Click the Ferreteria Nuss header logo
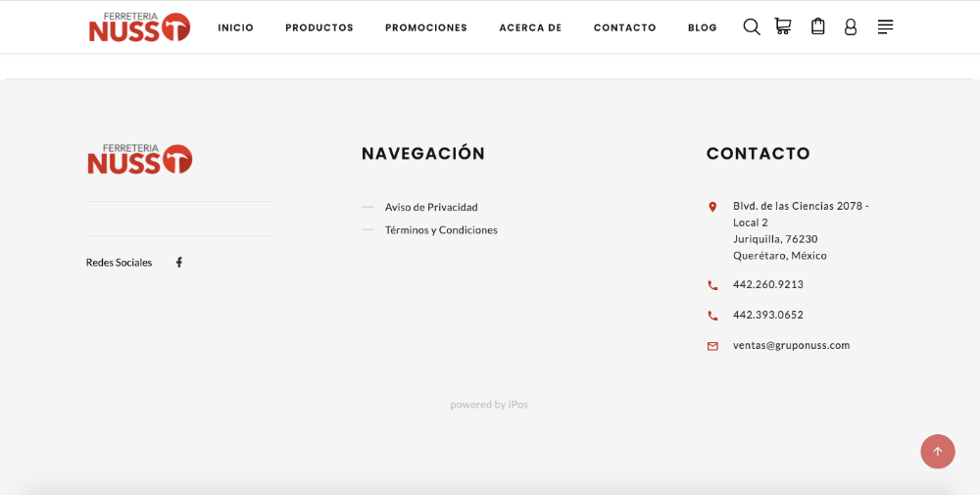 [139, 27]
